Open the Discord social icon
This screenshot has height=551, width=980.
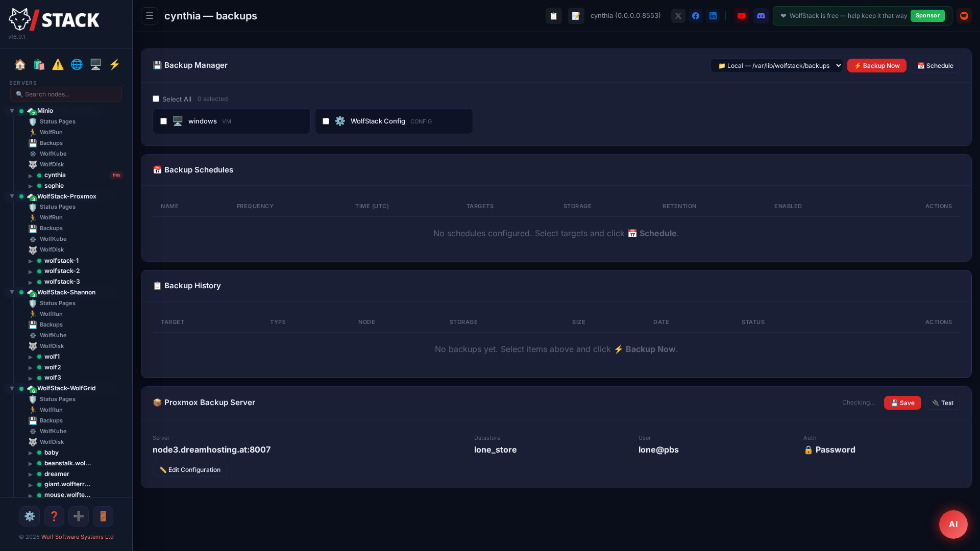pos(761,16)
